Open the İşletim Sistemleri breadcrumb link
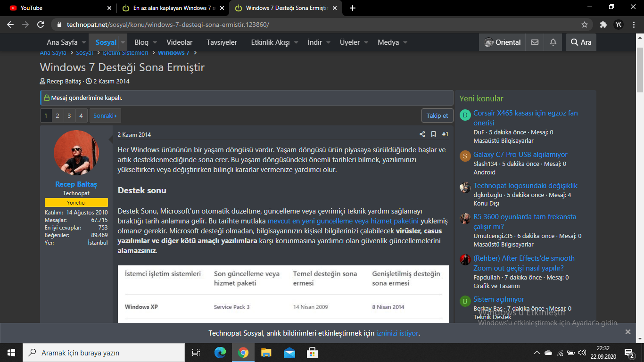The width and height of the screenshot is (644, 362). coord(125,52)
